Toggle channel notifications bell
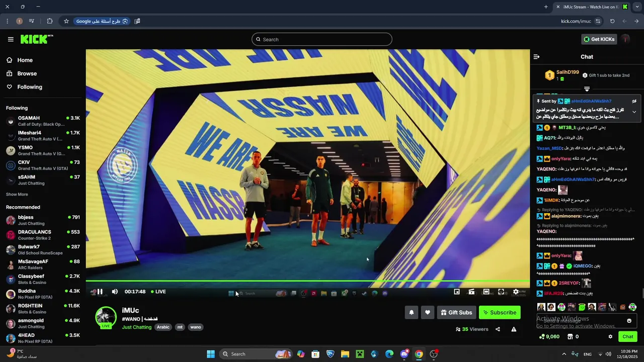Viewport: 644px width, 362px height. click(412, 313)
